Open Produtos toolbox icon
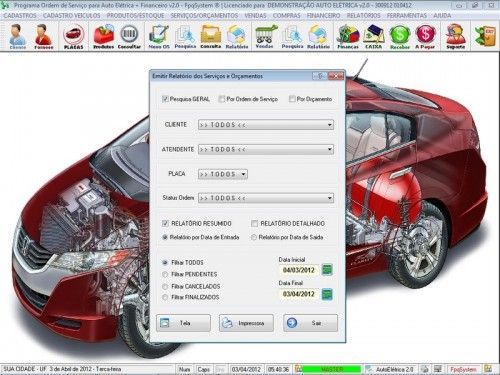 pos(103,37)
